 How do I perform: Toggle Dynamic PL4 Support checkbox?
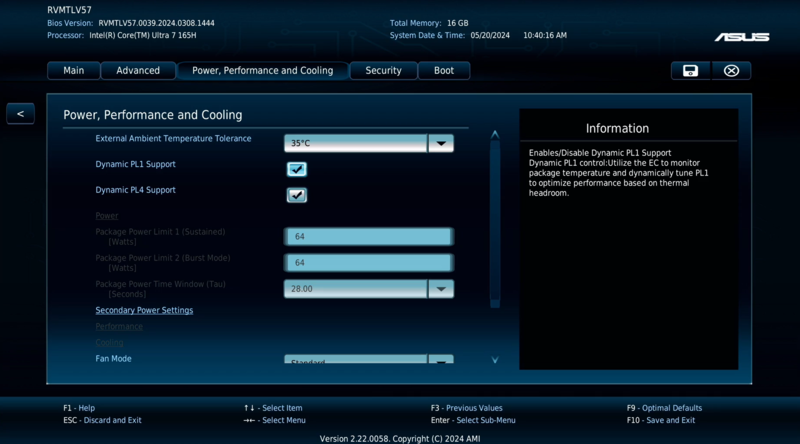(296, 195)
